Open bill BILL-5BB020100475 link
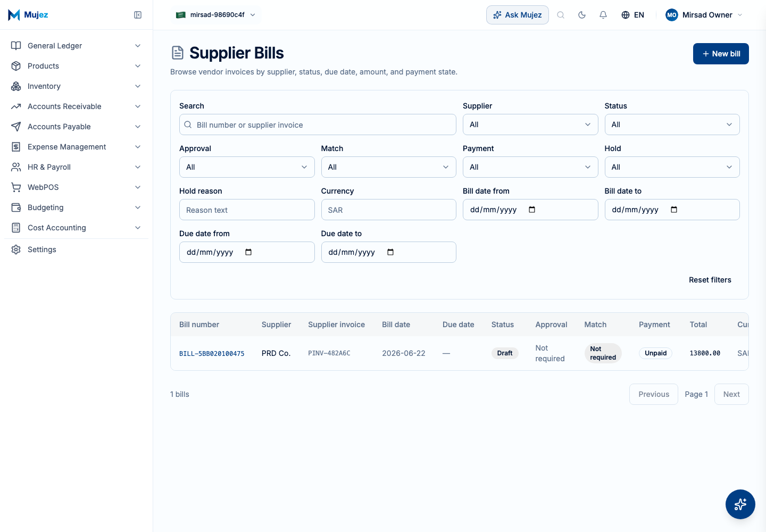This screenshot has width=766, height=532. [x=212, y=354]
